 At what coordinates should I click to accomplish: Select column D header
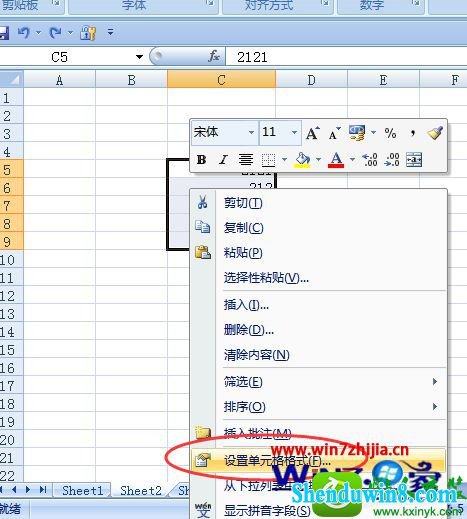(x=311, y=80)
